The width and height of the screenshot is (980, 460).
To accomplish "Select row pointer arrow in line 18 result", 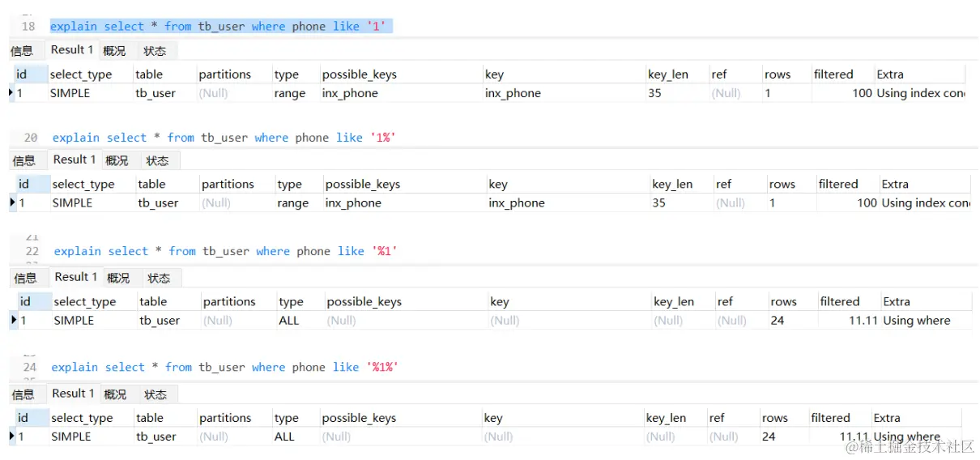I will pos(11,93).
